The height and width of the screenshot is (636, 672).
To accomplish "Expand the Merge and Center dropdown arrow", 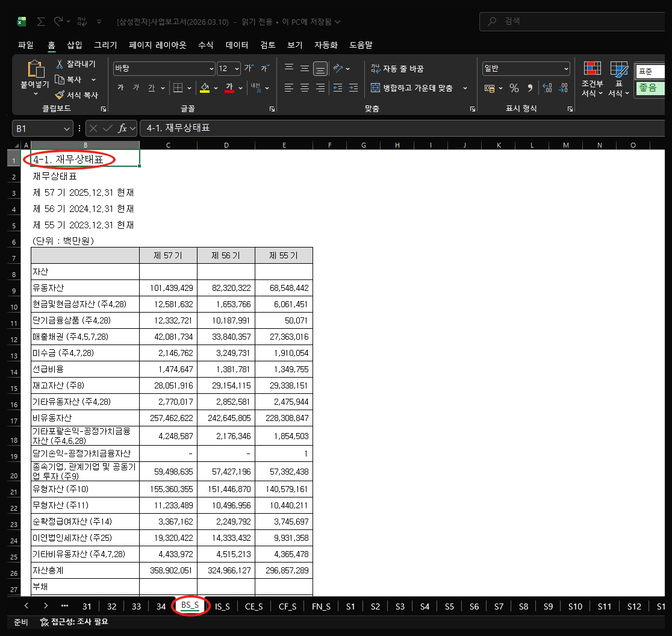I will coord(465,89).
